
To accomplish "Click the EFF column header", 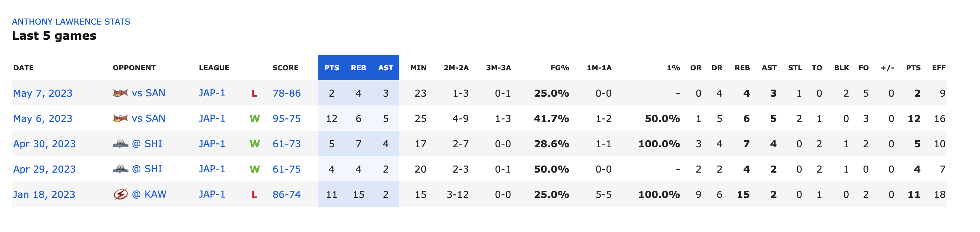I will [939, 68].
